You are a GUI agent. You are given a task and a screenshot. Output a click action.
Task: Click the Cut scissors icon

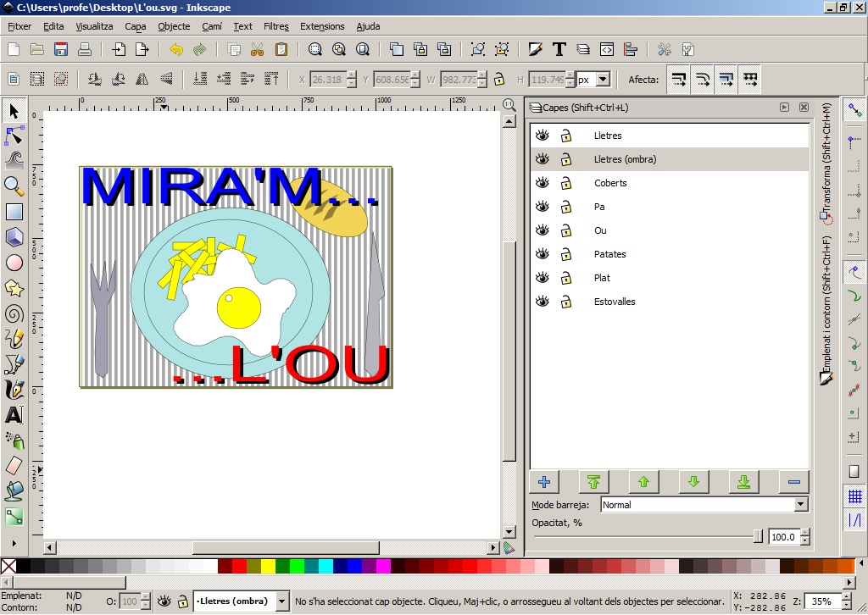(x=257, y=49)
